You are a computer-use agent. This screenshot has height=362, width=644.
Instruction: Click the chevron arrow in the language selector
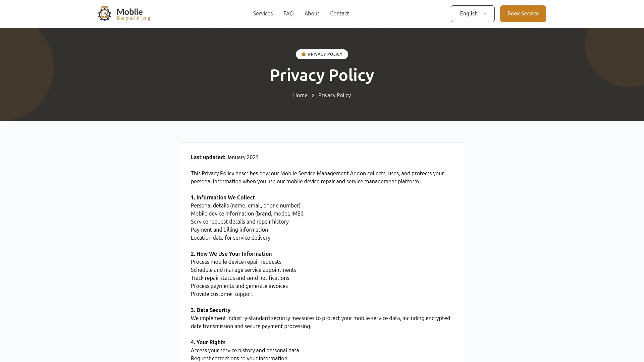(485, 14)
